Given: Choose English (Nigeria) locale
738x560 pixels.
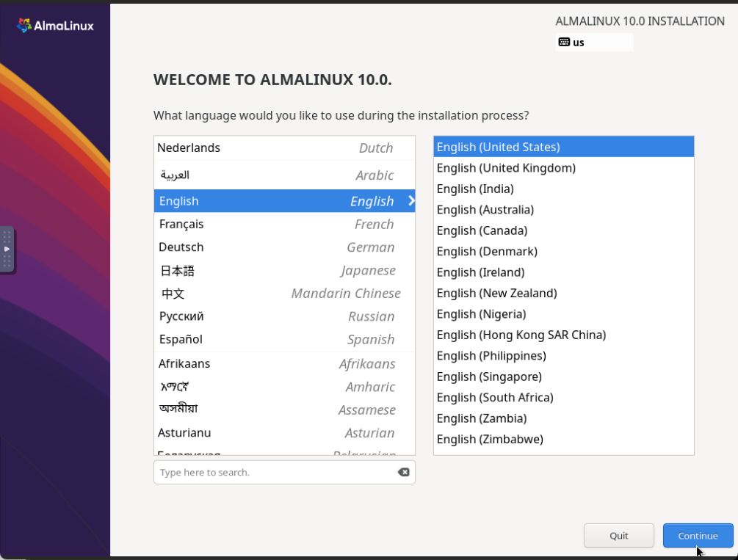Looking at the screenshot, I should click(x=563, y=314).
